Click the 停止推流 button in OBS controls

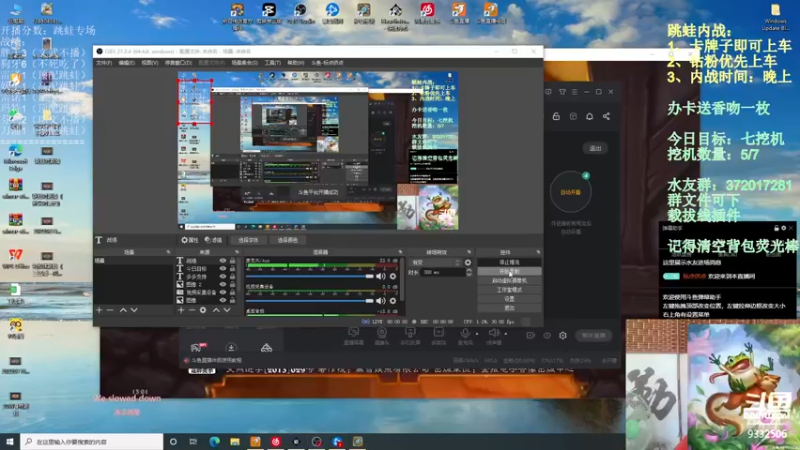pyautogui.click(x=509, y=262)
